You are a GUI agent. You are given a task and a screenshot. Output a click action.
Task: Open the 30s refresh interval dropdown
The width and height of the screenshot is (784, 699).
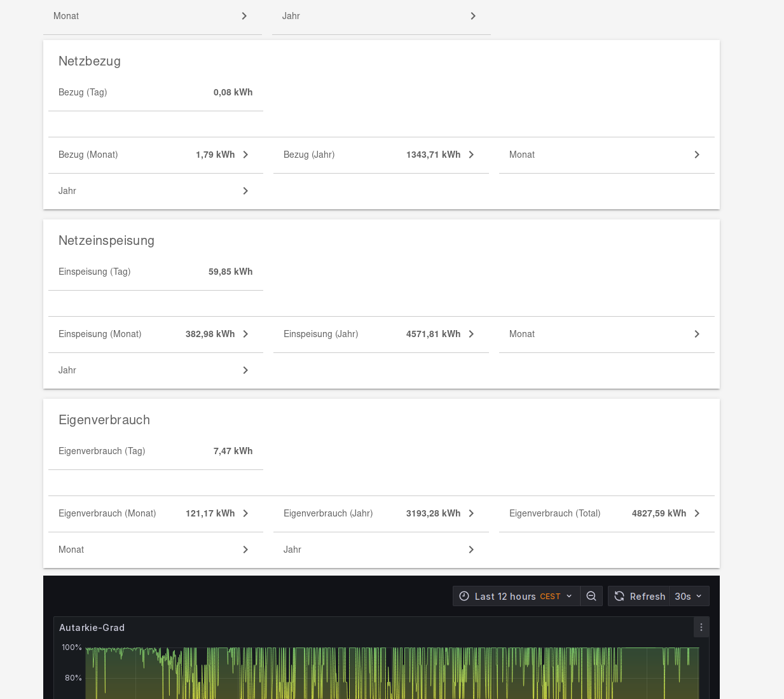pos(689,596)
